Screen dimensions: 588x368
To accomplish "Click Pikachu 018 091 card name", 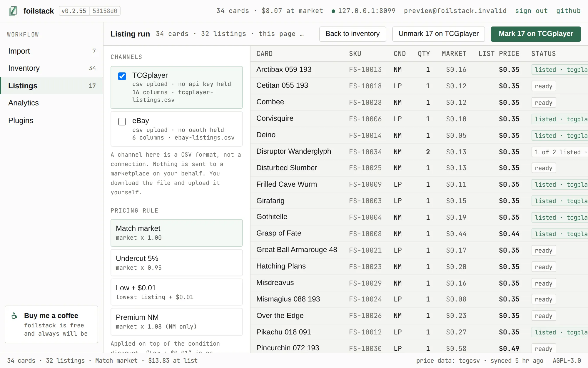I will click(283, 332).
